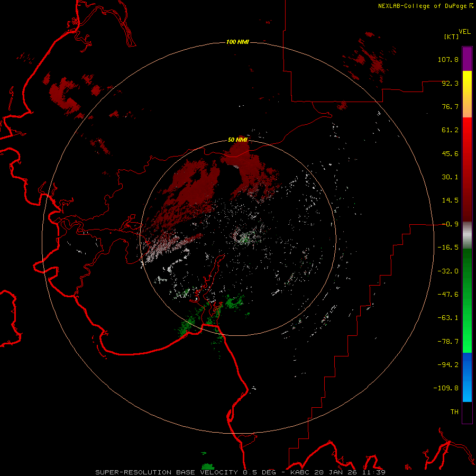
Task: Select the 92.3 scale value
Action: click(x=450, y=83)
